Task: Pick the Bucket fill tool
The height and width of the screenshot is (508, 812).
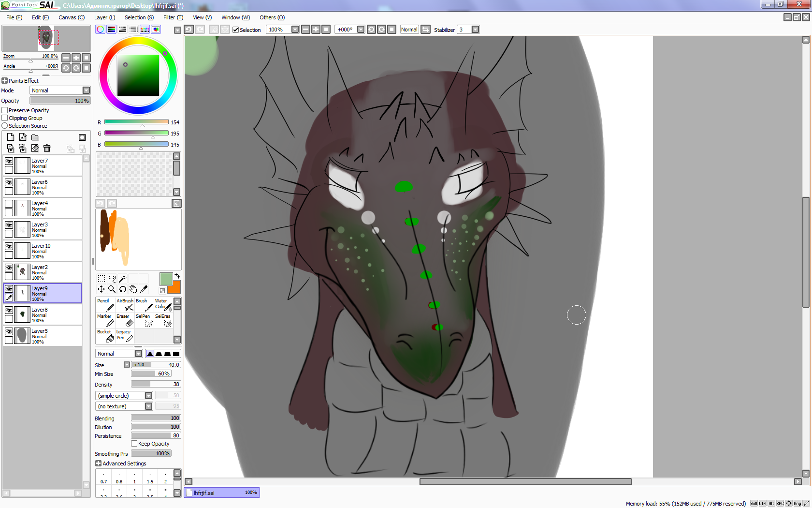Action: tap(105, 336)
